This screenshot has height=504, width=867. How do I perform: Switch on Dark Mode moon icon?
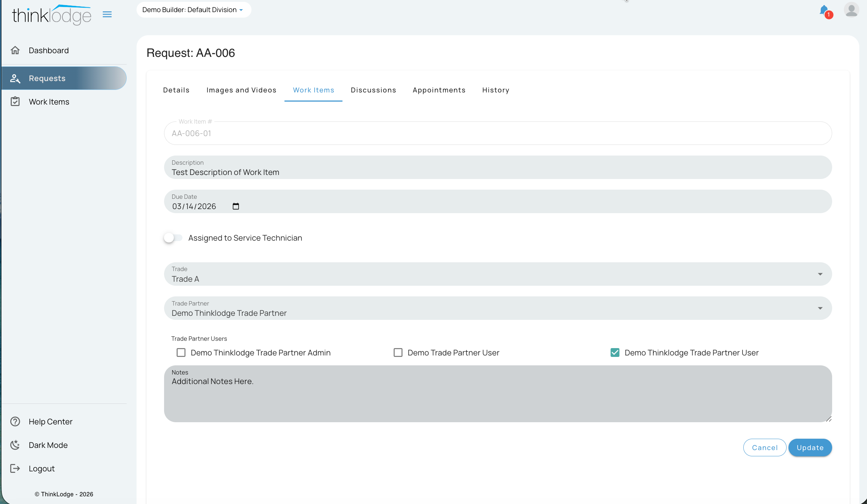point(15,445)
